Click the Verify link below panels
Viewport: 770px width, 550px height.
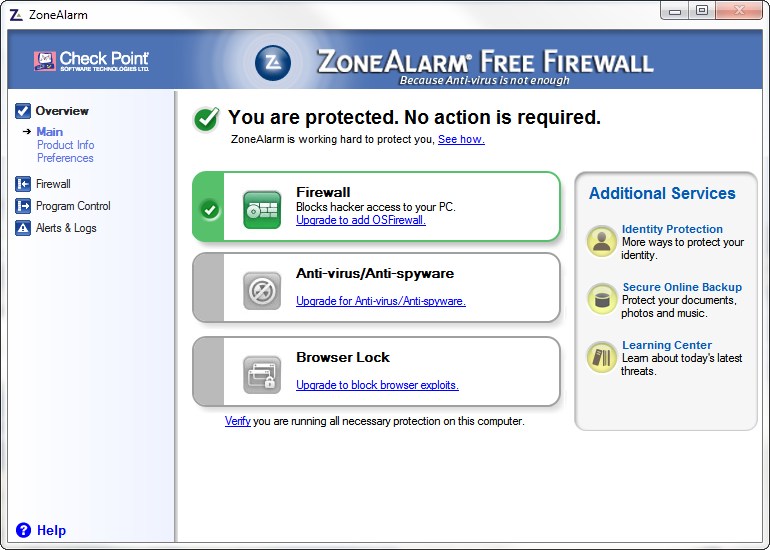[238, 421]
